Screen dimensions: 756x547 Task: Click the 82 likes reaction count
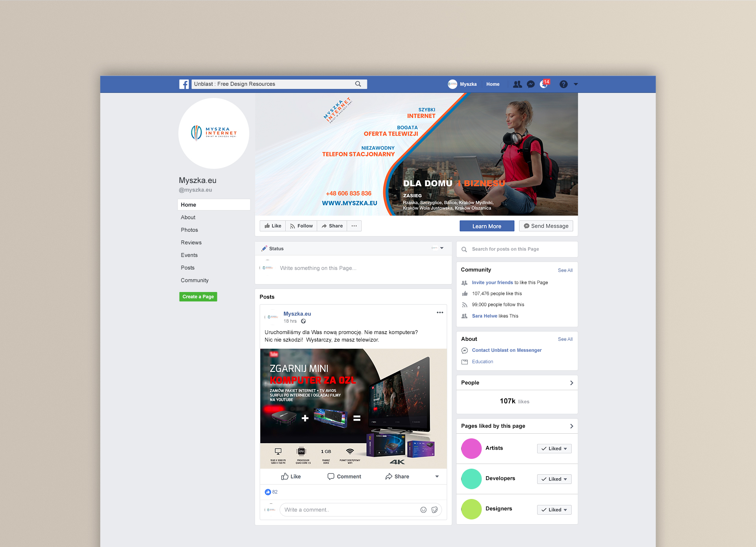click(271, 492)
